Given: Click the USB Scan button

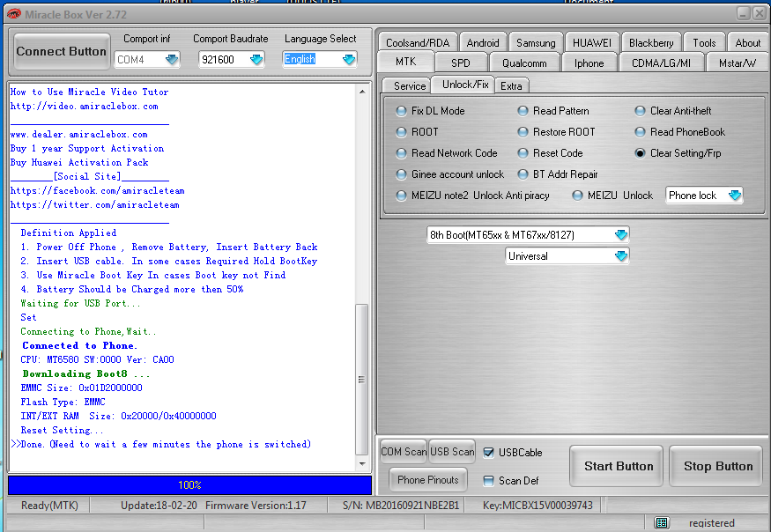Looking at the screenshot, I should [452, 451].
